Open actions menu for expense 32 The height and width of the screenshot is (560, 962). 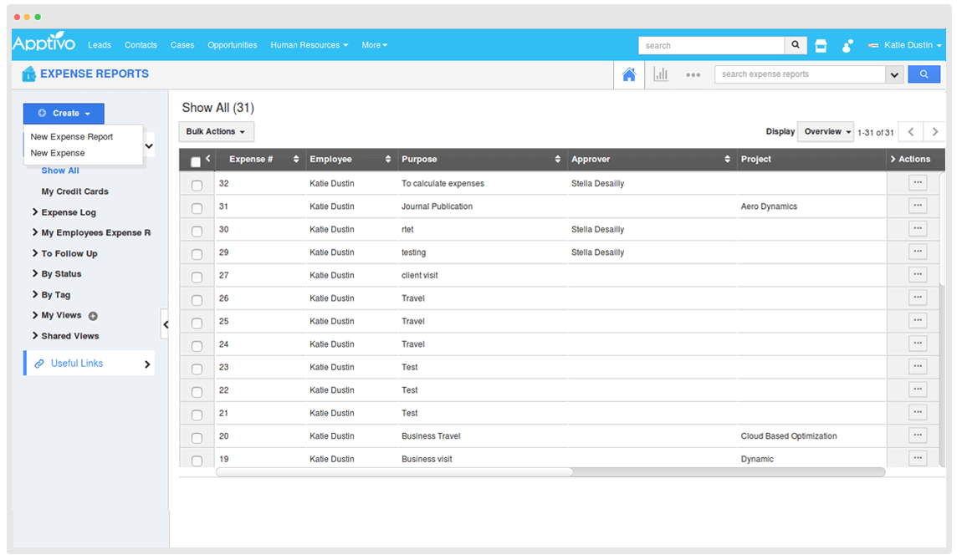click(918, 182)
